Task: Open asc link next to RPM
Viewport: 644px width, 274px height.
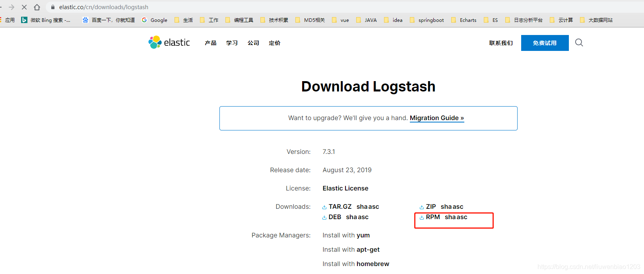Action: (462, 217)
